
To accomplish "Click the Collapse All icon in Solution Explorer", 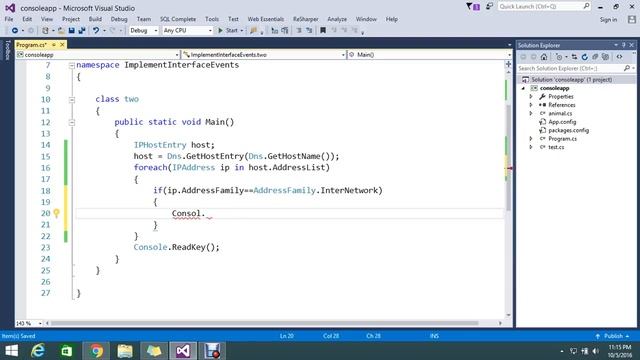I will [595, 57].
